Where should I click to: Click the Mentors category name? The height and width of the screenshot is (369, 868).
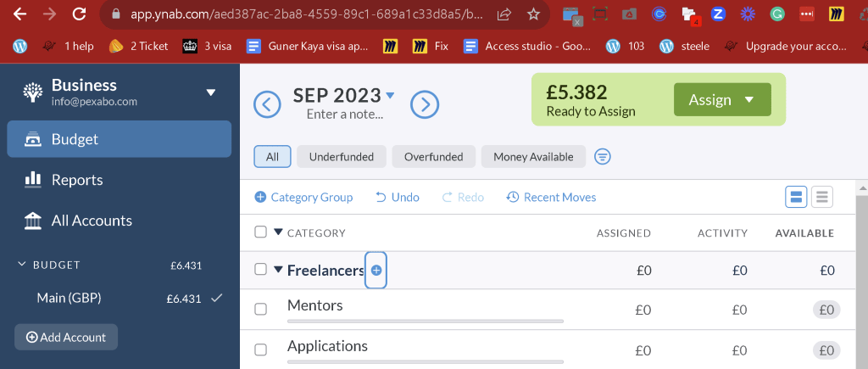coord(315,305)
